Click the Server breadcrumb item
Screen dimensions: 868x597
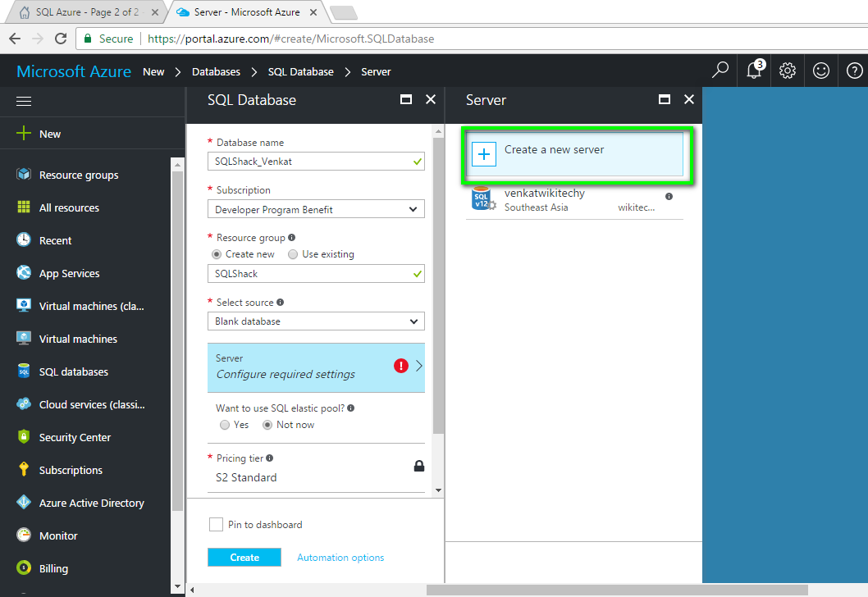[x=376, y=72]
